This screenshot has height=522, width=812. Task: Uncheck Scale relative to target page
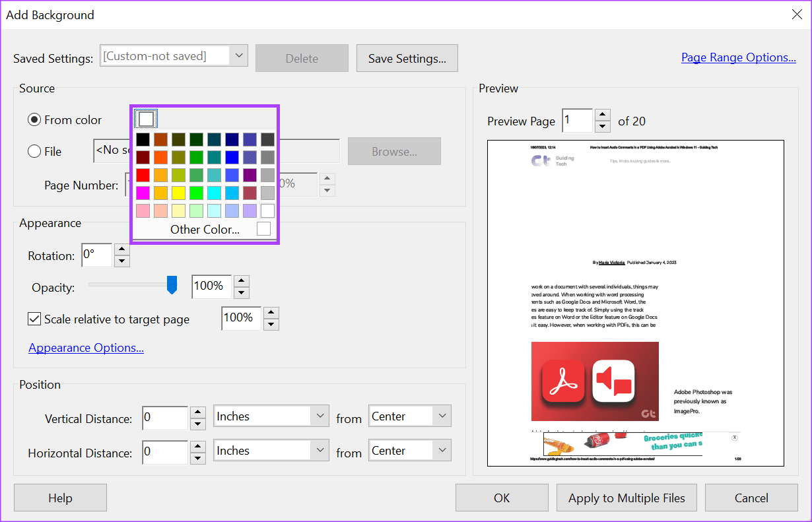click(34, 319)
